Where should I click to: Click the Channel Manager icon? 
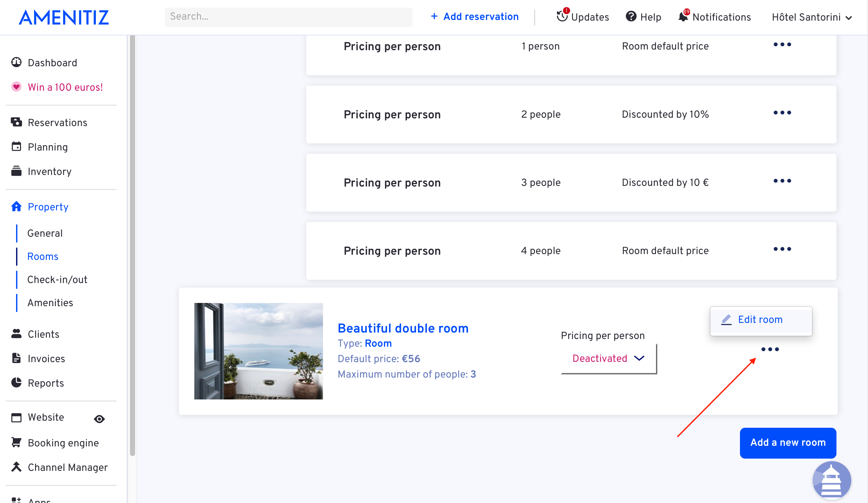16,467
